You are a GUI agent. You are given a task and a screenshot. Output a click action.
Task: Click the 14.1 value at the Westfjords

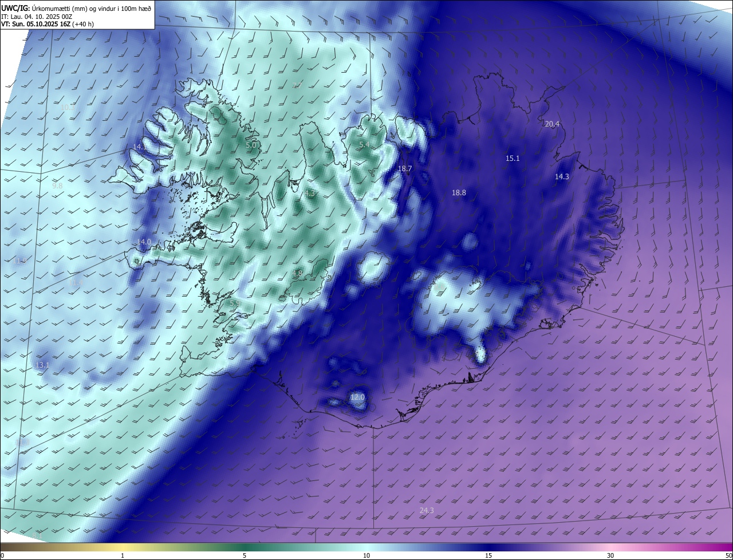click(x=140, y=147)
